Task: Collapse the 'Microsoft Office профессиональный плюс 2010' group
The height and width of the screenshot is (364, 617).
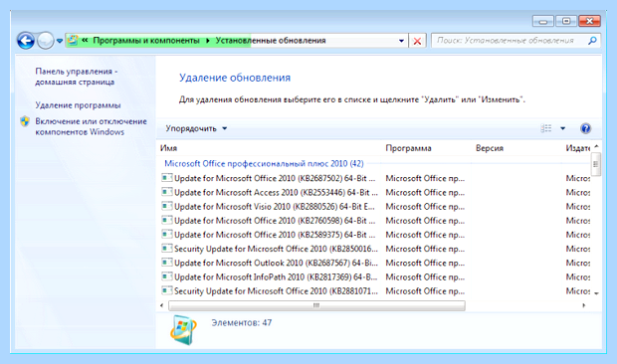Action: [264, 163]
